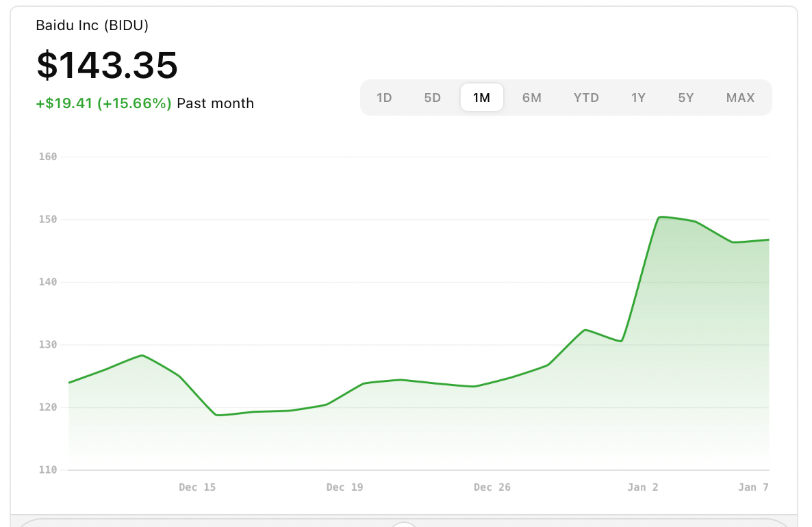Switch to the 5D range
Viewport: 812px width, 527px height.
click(433, 98)
